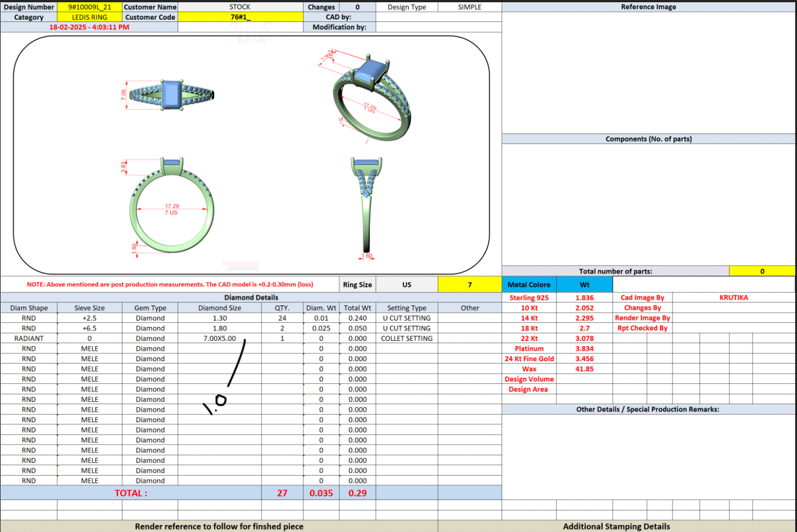Select sieve size +6.5 cell
Screen dimensions: 797x532
[x=90, y=329]
